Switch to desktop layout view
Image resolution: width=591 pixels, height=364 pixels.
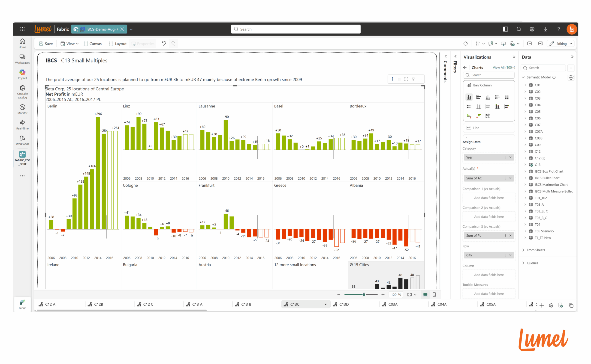425,295
